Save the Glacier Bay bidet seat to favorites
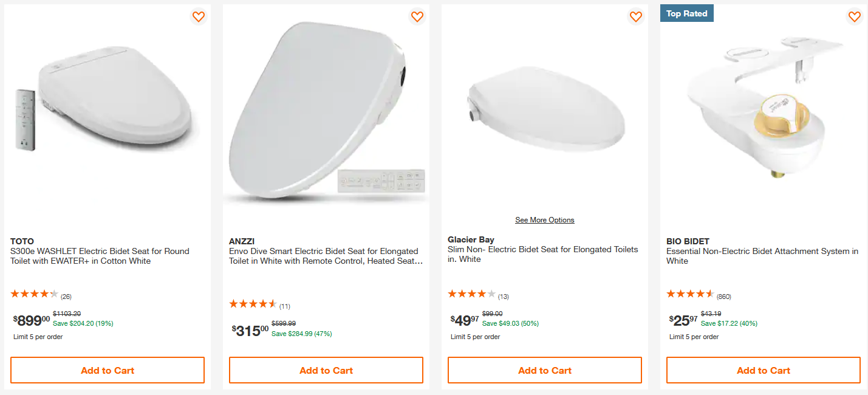The width and height of the screenshot is (868, 395). 636,17
